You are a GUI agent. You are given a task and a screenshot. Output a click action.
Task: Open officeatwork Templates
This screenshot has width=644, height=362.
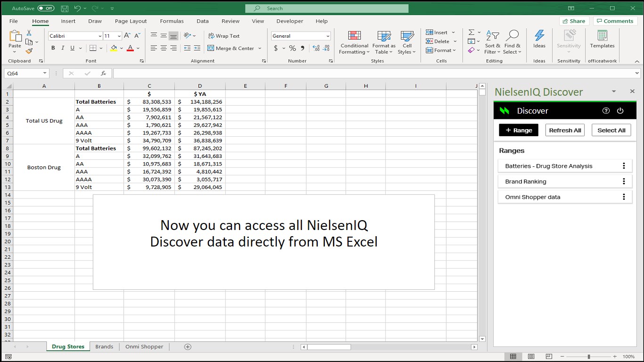tap(602, 39)
